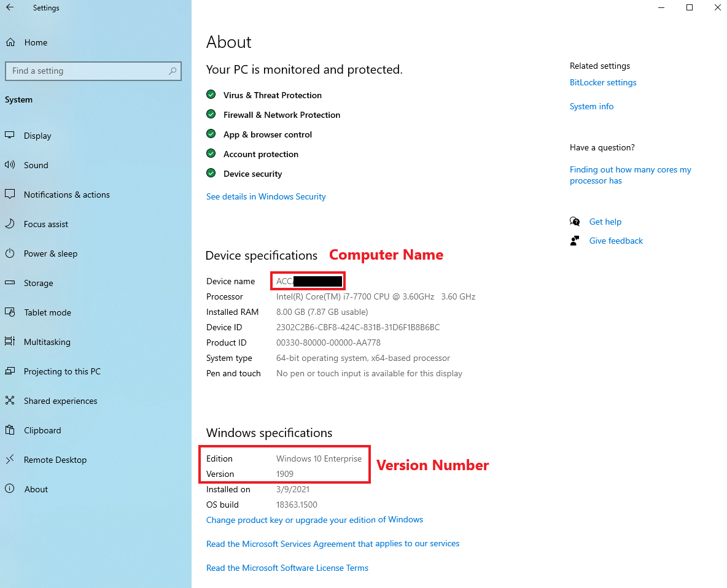Open BitLocker settings link

coord(603,82)
